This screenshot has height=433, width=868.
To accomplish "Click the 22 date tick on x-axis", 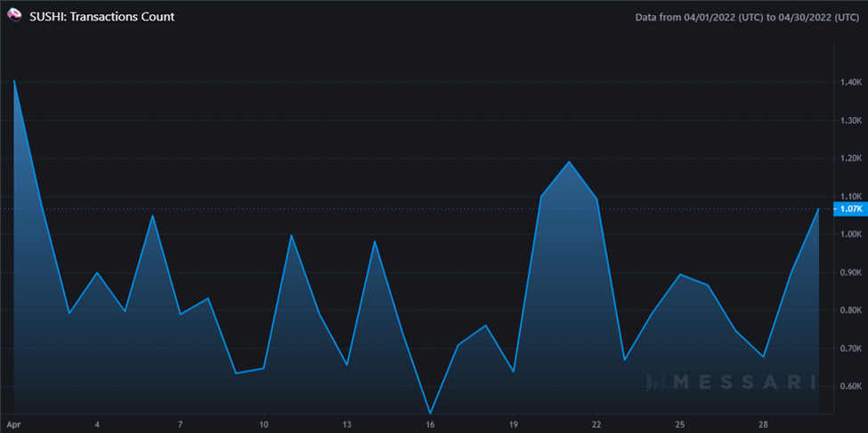I will 596,423.
